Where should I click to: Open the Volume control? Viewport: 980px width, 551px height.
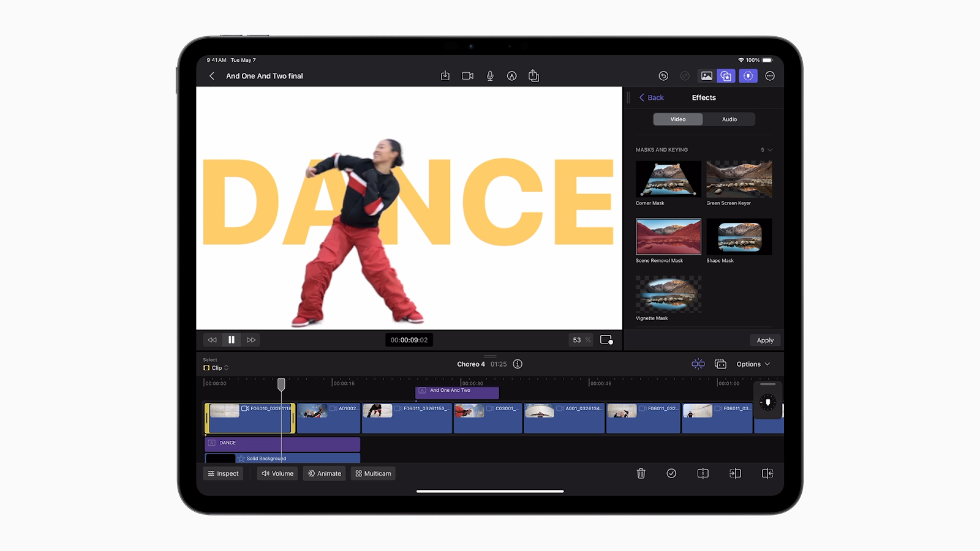[x=277, y=473]
